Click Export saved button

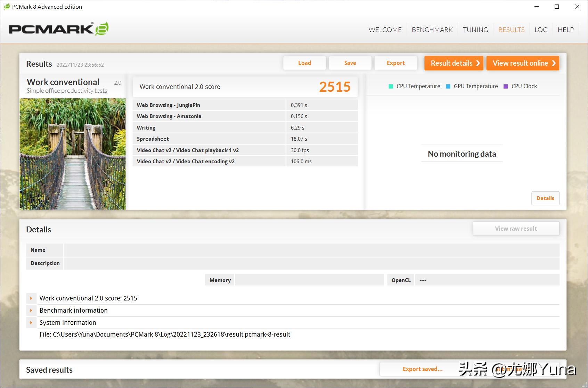click(423, 369)
